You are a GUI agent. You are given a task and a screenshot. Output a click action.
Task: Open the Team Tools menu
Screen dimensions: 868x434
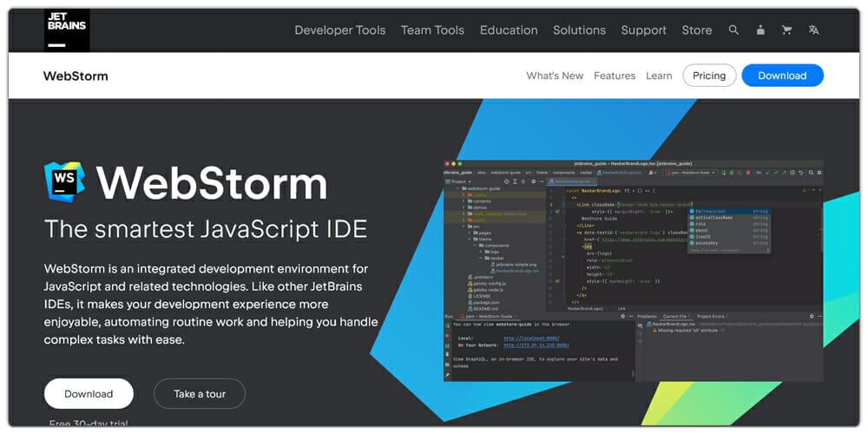432,30
